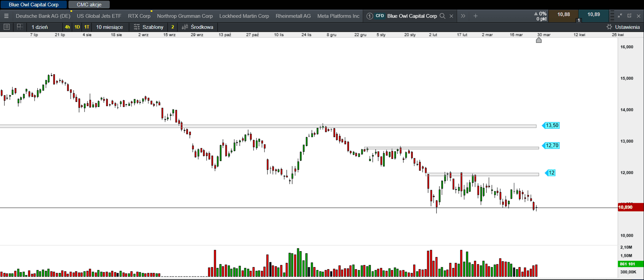Select the 13,50 price level label

tap(551, 125)
